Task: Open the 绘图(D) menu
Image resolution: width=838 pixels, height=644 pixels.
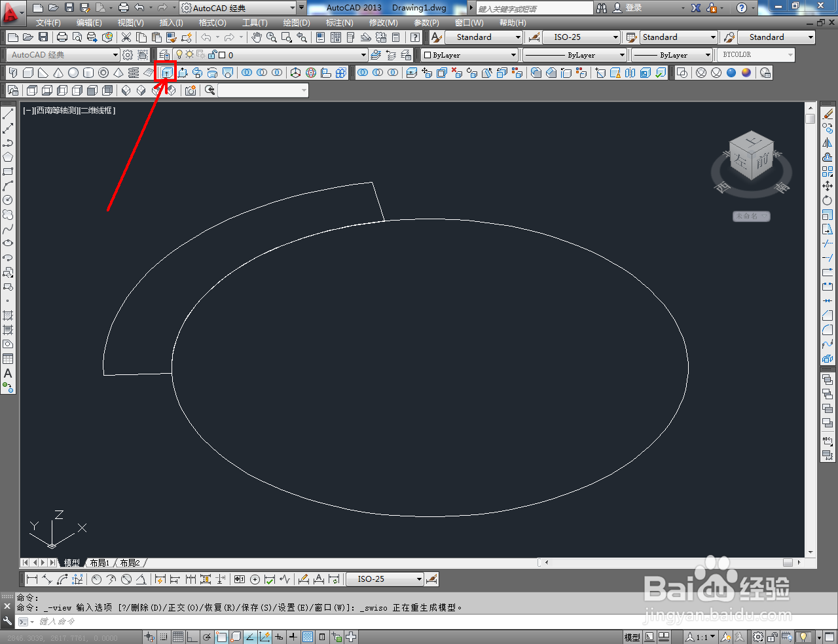Action: (x=297, y=22)
